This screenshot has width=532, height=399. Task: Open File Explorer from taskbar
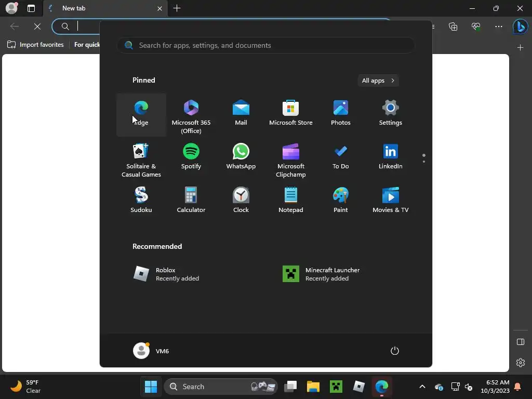click(313, 386)
